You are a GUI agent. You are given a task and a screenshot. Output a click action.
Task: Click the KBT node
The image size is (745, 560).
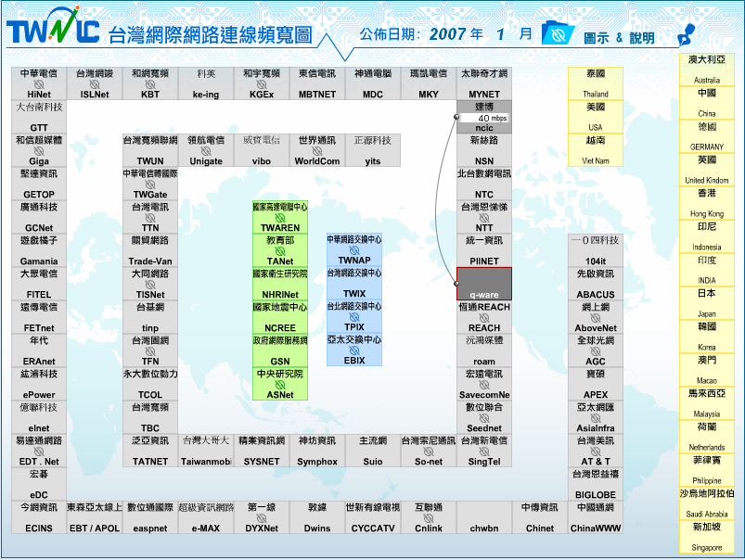coord(150,83)
